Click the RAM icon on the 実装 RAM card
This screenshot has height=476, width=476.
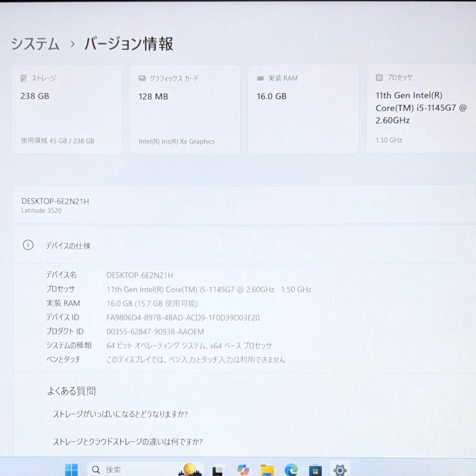click(260, 78)
